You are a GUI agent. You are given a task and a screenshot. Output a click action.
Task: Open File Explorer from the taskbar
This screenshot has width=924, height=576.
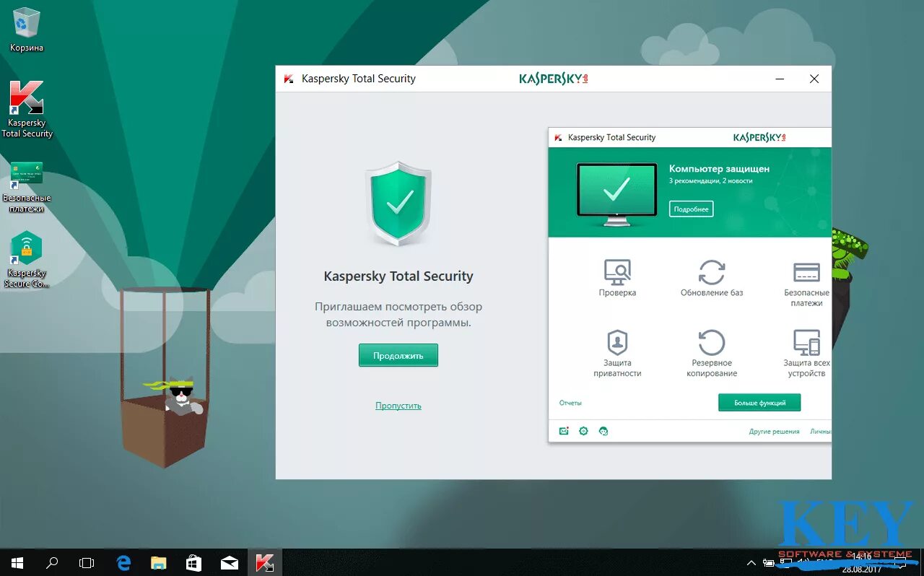[159, 562]
